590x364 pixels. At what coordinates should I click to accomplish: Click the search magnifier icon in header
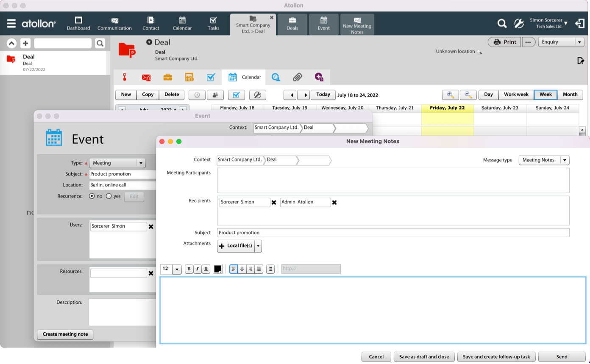502,24
